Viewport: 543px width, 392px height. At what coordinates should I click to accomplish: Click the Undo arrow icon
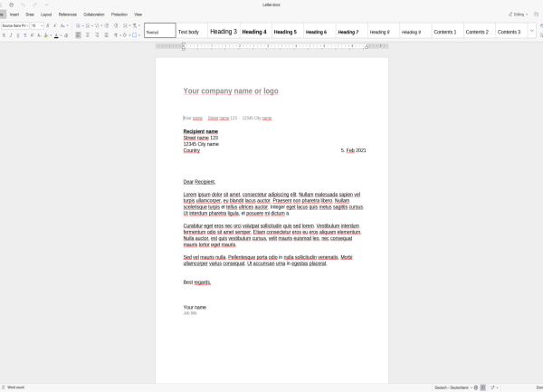24,5
